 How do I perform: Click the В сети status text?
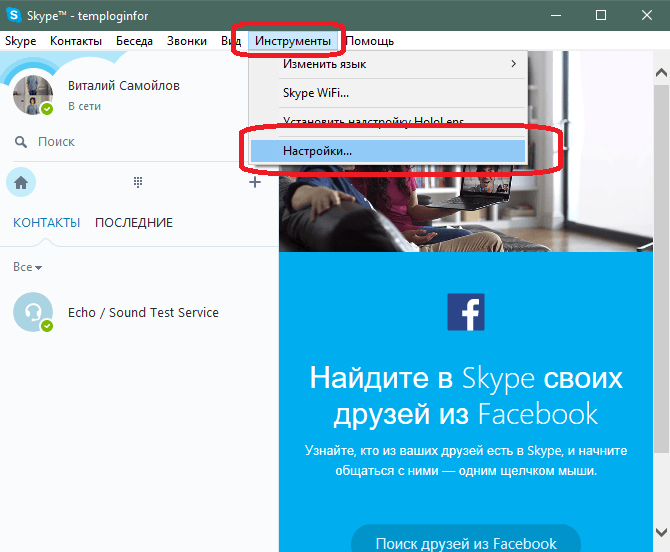[84, 106]
